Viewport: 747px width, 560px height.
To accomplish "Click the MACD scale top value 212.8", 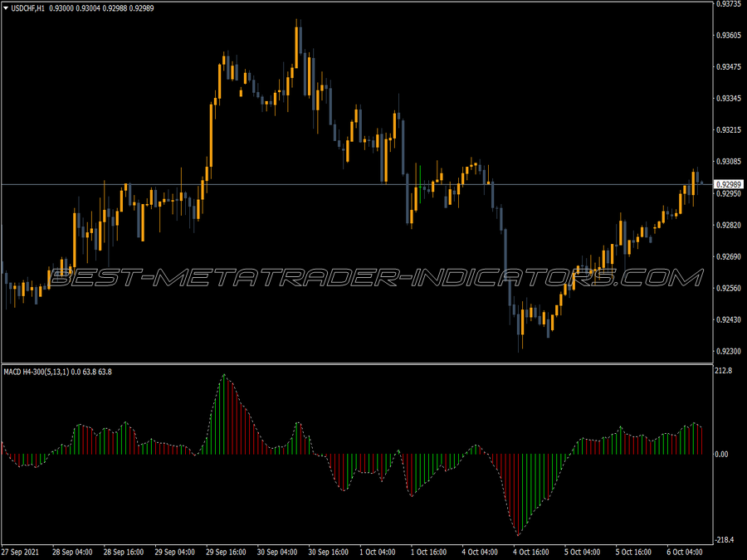I will pyautogui.click(x=724, y=371).
